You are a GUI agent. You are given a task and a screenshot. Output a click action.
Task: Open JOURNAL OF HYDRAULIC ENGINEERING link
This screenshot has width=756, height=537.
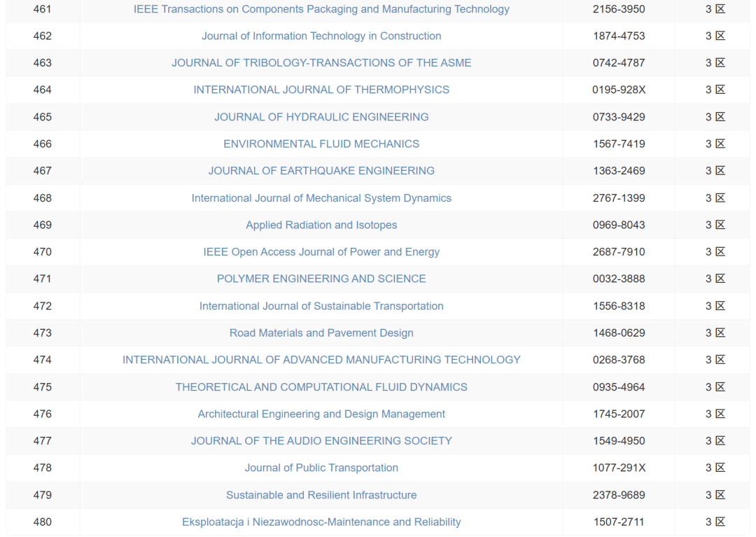pos(321,117)
